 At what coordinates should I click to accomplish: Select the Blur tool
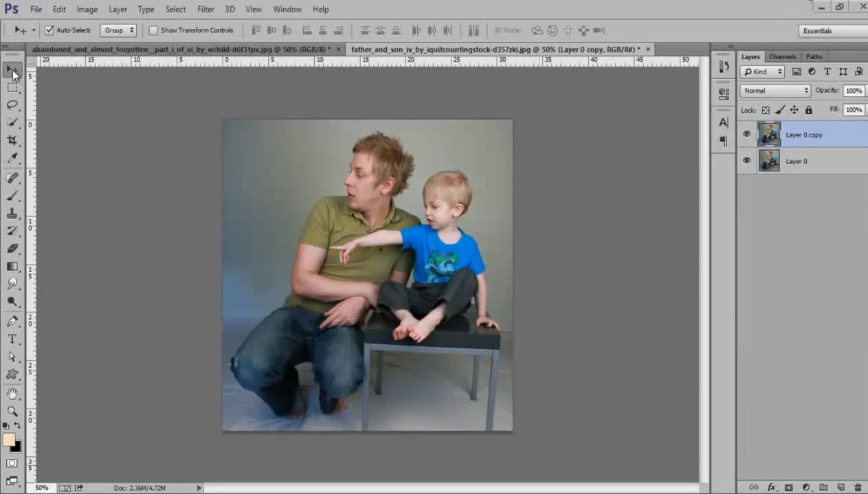pyautogui.click(x=12, y=284)
